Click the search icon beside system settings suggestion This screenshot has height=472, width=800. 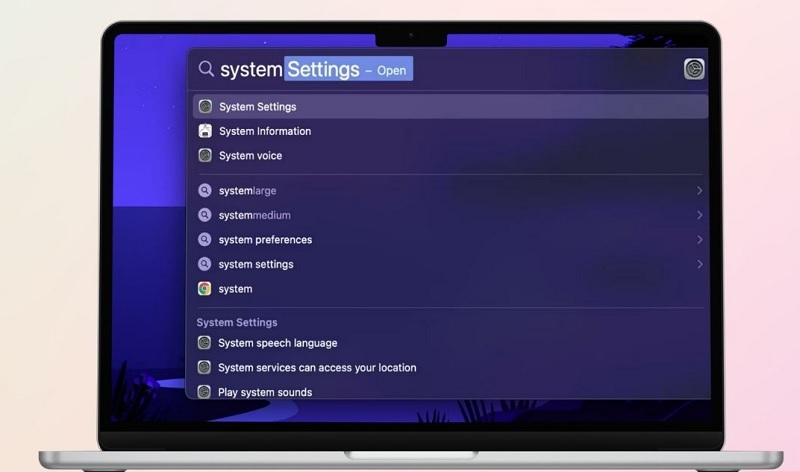coord(205,264)
